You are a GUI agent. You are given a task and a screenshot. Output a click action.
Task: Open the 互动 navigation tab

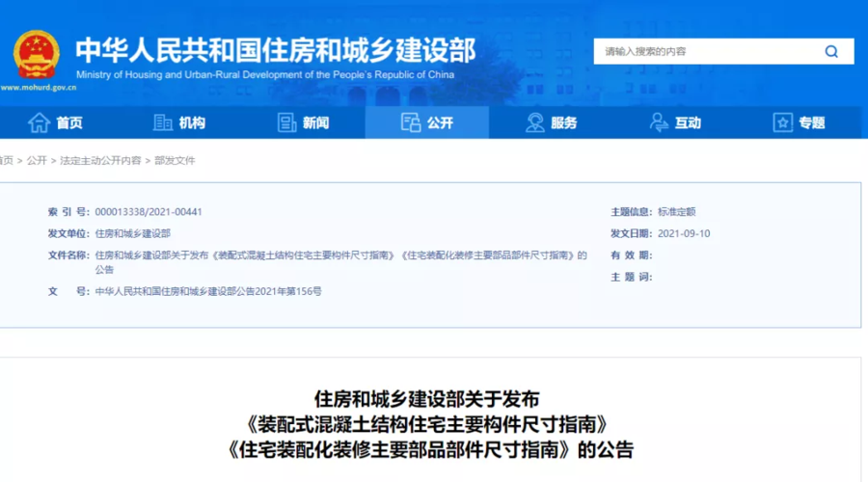pos(675,122)
